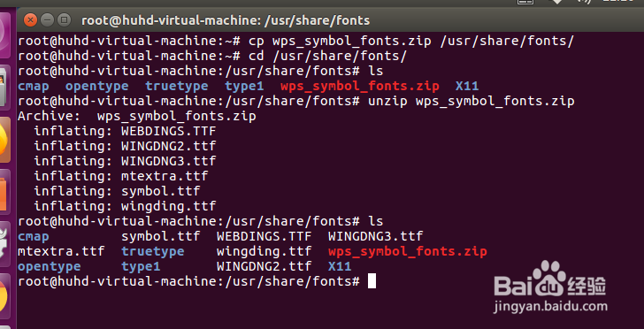This screenshot has height=329, width=644.
Task: Click 'cmap' in the final ls listing
Action: click(x=34, y=237)
